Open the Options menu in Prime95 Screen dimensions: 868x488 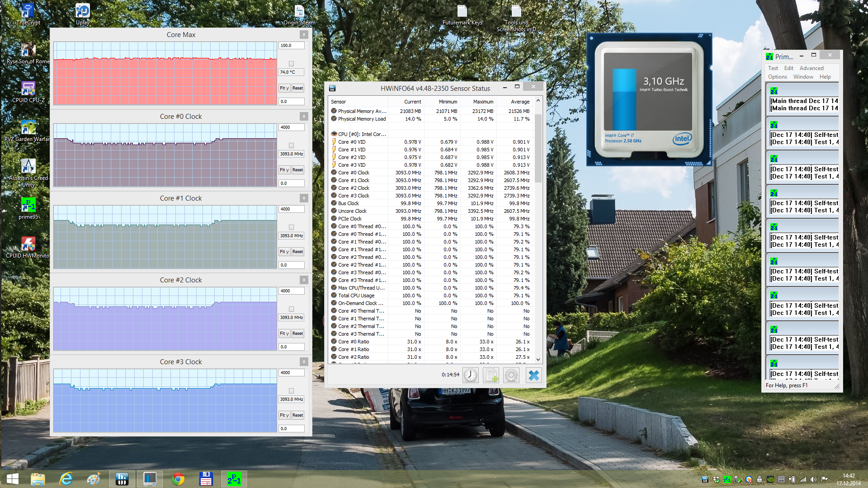click(777, 77)
